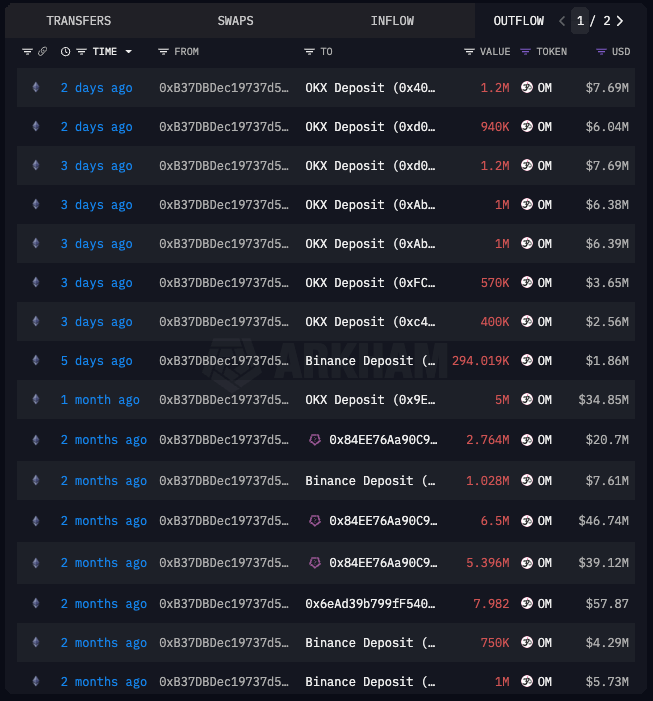Viewport: 653px width, 701px height.
Task: Go to next page with right chevron
Action: 620,20
